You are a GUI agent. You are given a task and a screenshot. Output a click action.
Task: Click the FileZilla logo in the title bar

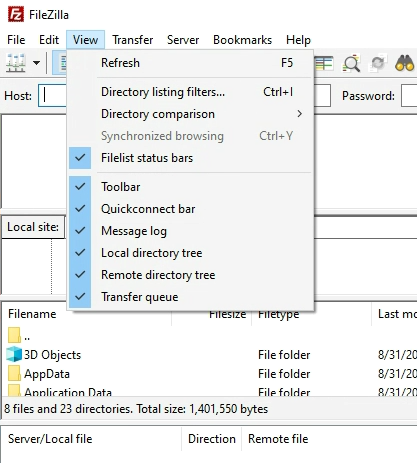pyautogui.click(x=16, y=14)
